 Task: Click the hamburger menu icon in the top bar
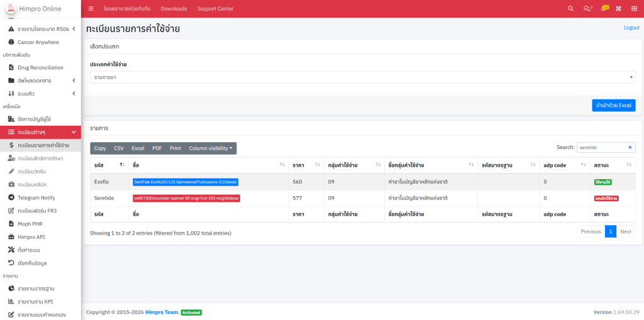click(91, 9)
